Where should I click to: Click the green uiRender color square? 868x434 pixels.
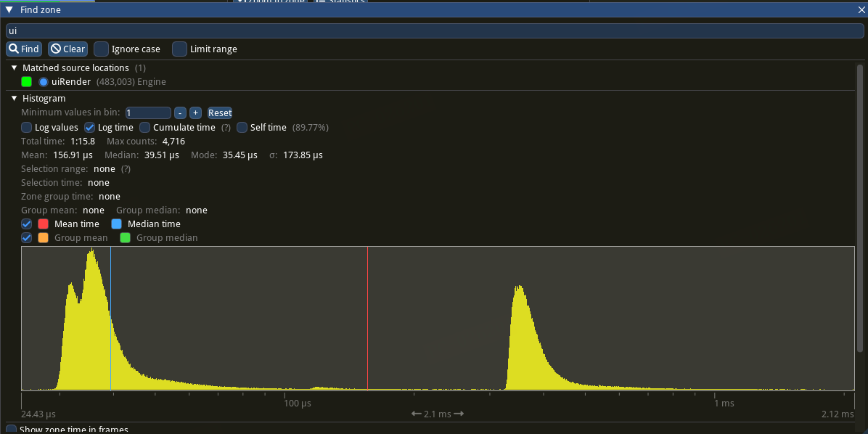(x=27, y=82)
